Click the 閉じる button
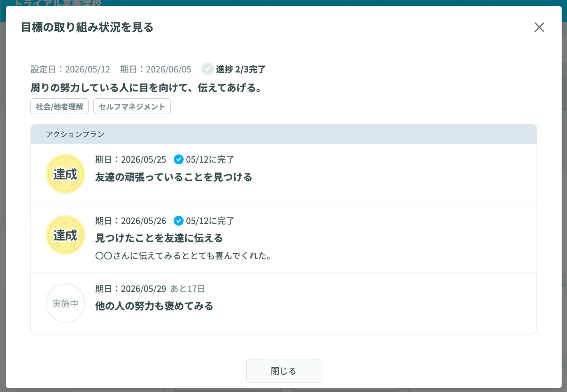 pyautogui.click(x=284, y=371)
